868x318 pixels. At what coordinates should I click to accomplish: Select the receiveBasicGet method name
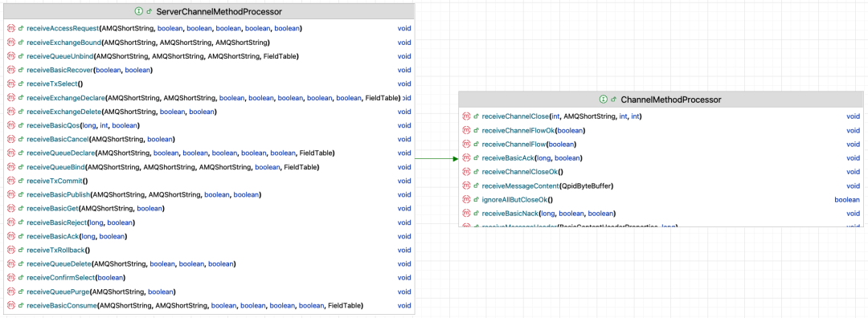click(x=52, y=208)
